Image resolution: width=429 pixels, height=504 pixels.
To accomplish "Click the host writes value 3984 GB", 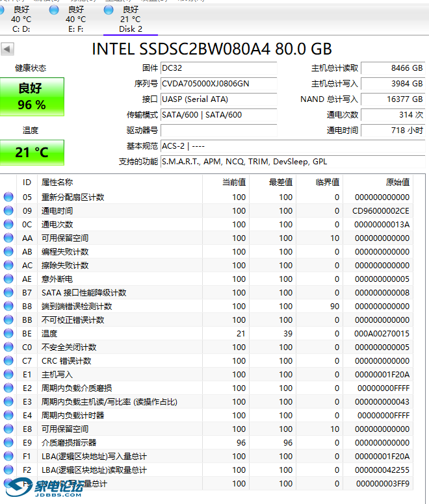I will pyautogui.click(x=393, y=84).
